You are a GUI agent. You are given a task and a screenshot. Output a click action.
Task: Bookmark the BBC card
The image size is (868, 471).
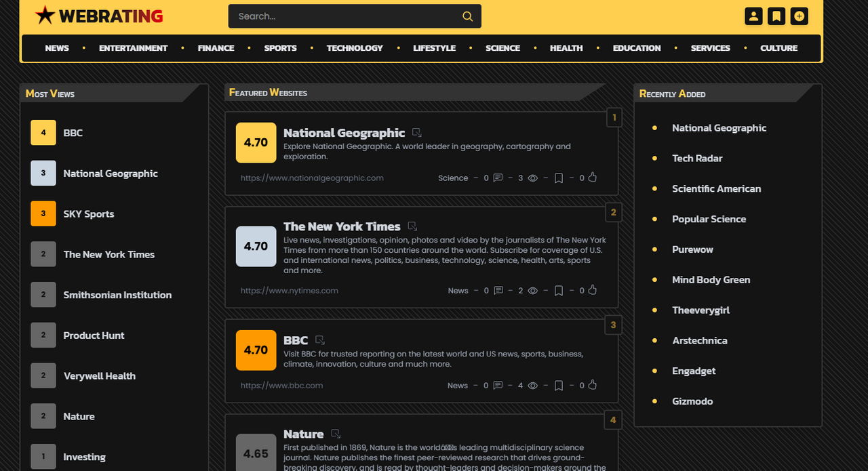click(559, 386)
